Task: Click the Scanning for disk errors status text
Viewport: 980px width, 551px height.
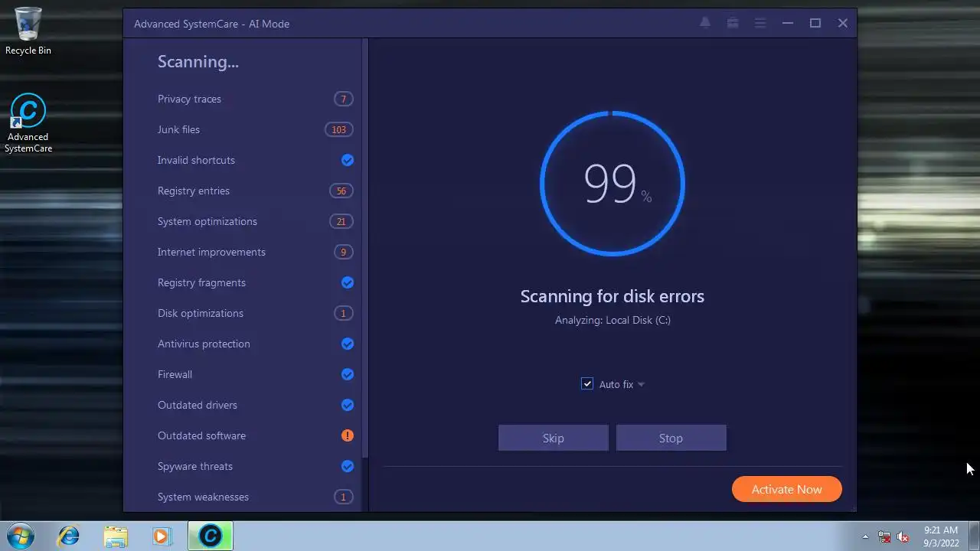Action: tap(612, 296)
